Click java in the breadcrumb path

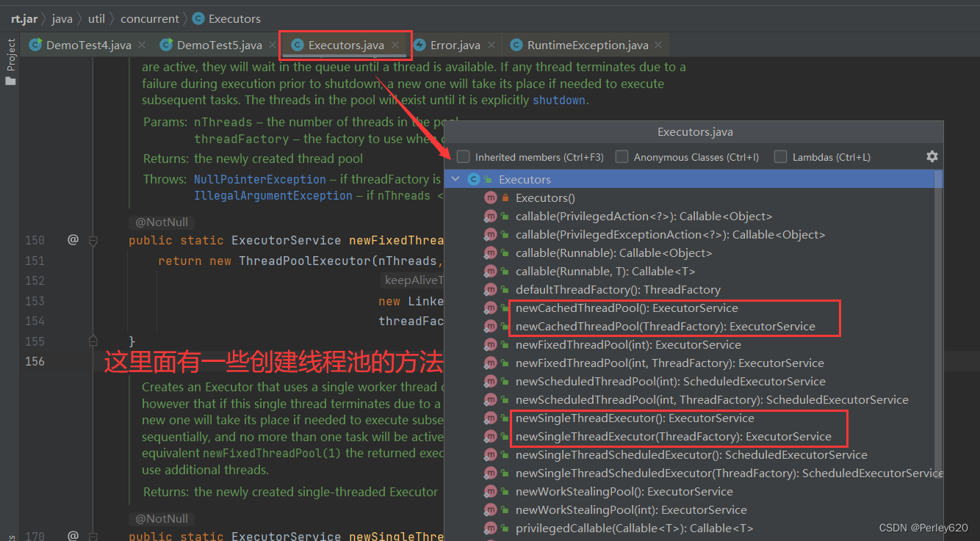[62, 18]
